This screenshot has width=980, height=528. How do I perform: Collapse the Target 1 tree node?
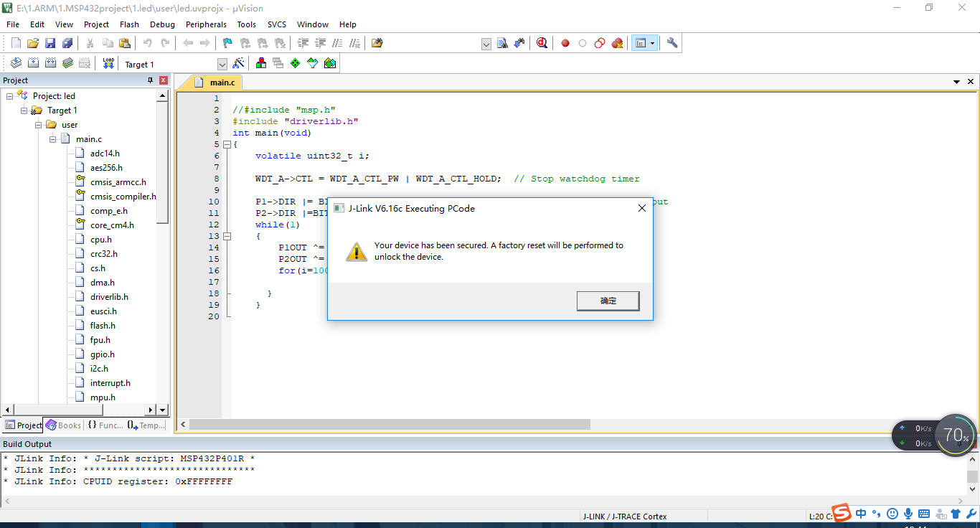[24, 110]
